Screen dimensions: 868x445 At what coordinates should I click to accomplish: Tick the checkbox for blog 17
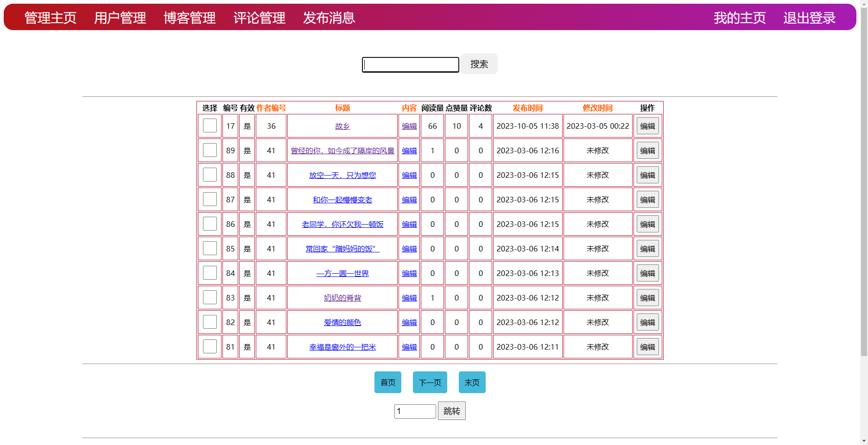[x=210, y=125]
